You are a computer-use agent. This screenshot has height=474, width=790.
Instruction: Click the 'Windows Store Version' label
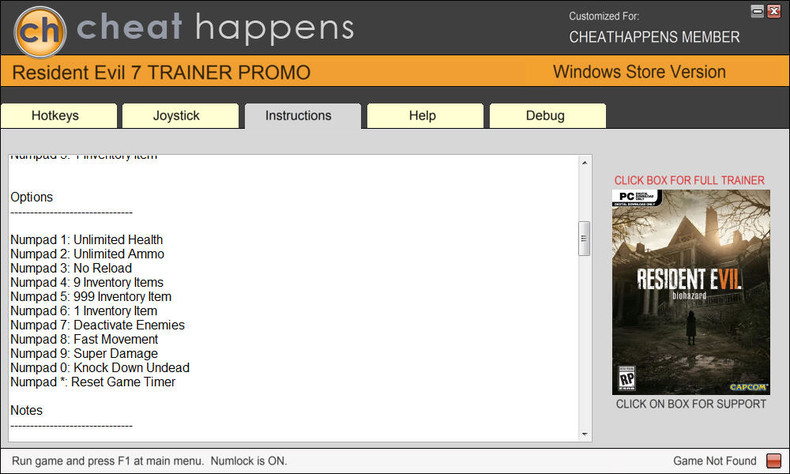pos(639,72)
